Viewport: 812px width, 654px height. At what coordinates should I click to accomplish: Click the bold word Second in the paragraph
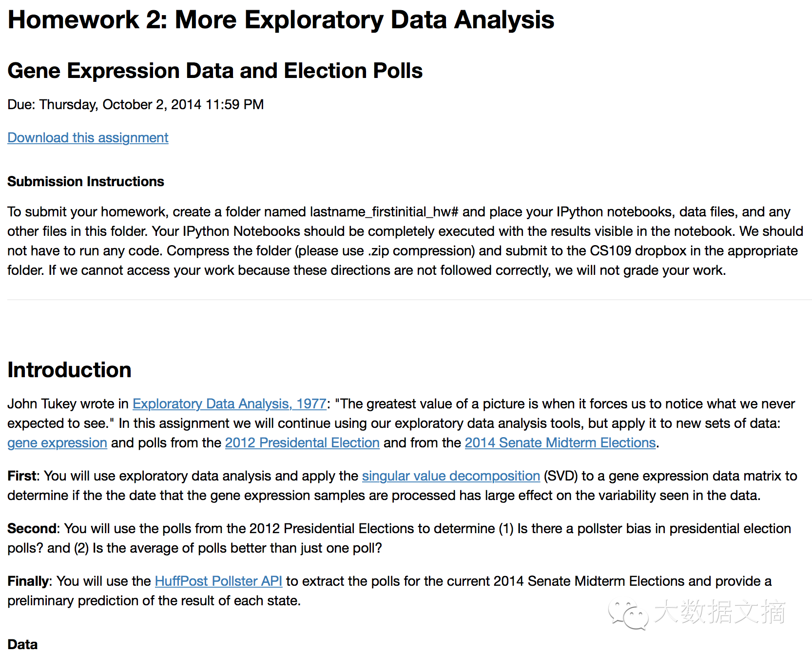(x=32, y=529)
